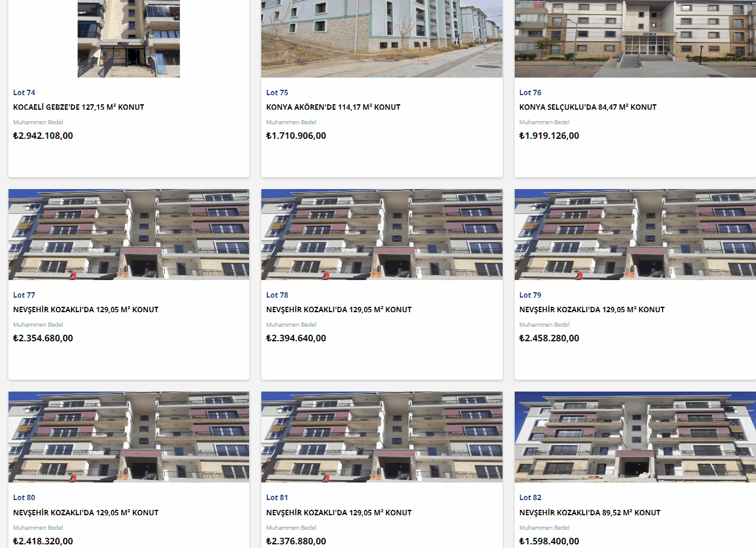This screenshot has width=756, height=548.
Task: Click the ₺2.376.880,00 price of Lot 81
Action: click(296, 541)
